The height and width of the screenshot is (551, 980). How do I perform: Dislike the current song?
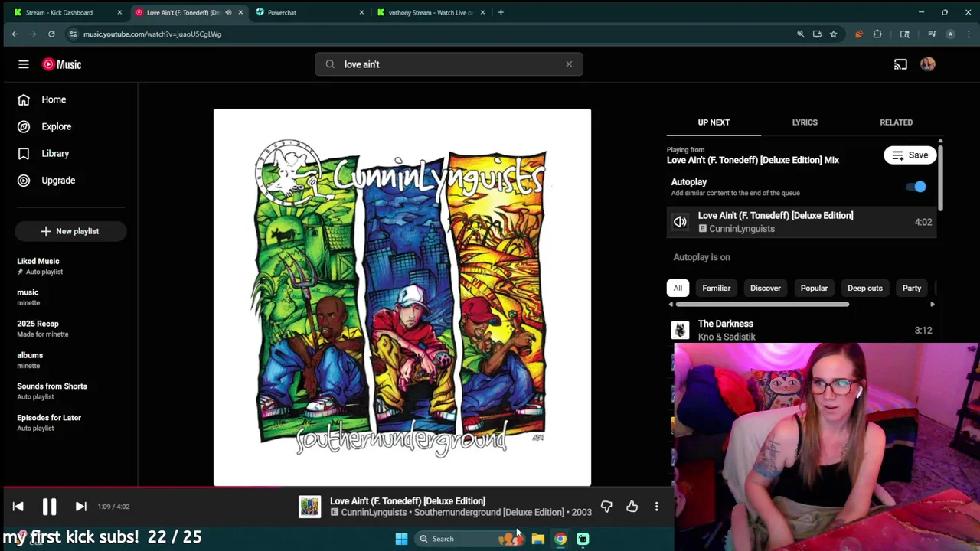point(606,507)
